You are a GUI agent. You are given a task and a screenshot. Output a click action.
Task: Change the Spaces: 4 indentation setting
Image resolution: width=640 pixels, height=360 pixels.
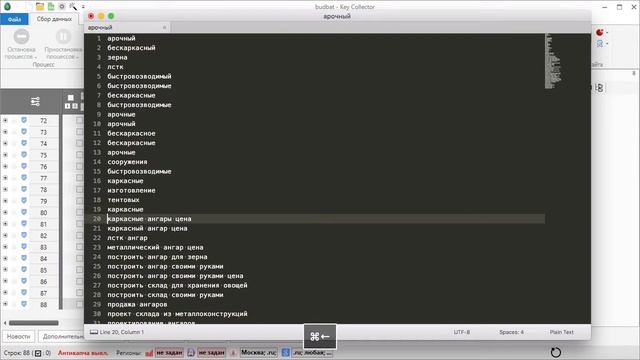[511, 332]
